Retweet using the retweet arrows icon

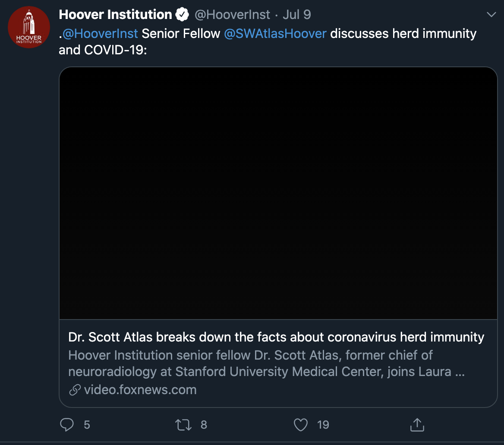pos(183,424)
